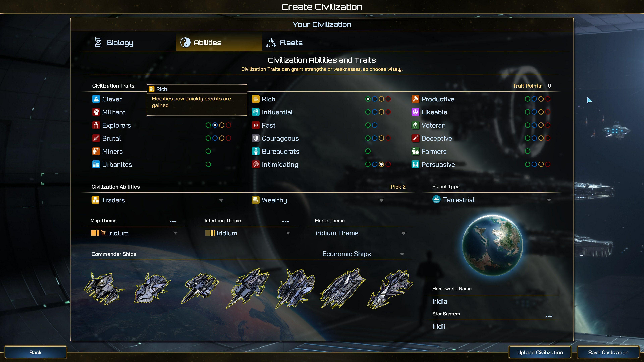Open the iridium Theme music dropdown
The height and width of the screenshot is (362, 644).
(360, 233)
